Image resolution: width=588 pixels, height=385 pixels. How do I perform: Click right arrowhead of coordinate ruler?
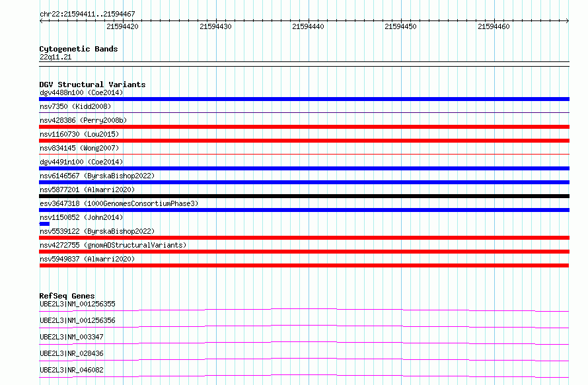coord(568,20)
